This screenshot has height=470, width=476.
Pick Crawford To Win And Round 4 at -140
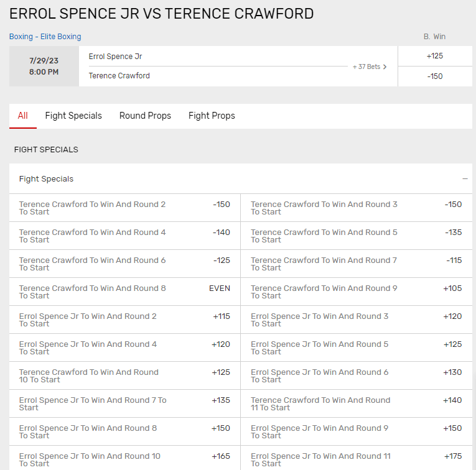pyautogui.click(x=125, y=236)
